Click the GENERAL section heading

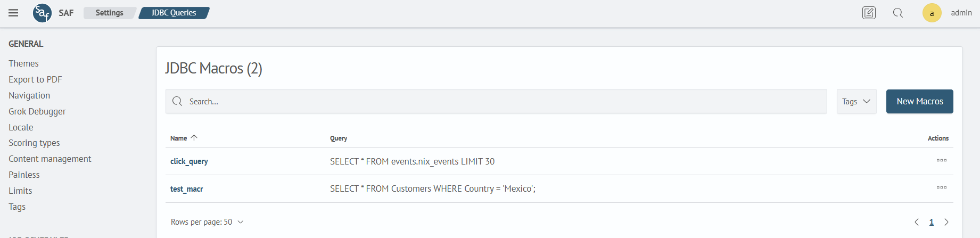pos(26,44)
